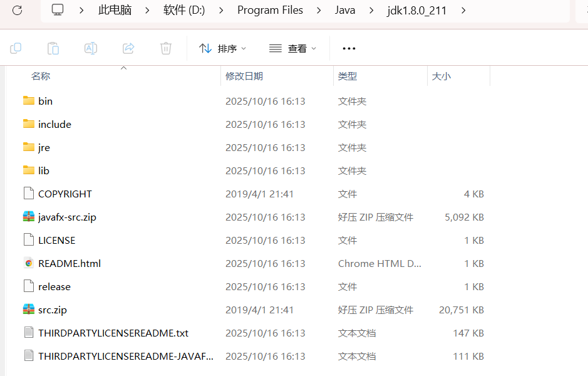Click the 111 KB size value
This screenshot has height=376, width=588.
468,356
